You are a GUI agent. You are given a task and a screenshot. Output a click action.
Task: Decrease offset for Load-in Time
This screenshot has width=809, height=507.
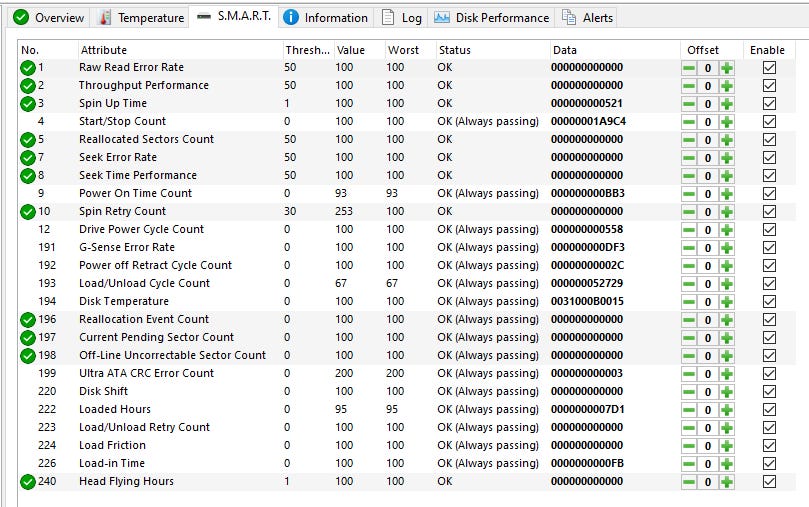tap(689, 464)
